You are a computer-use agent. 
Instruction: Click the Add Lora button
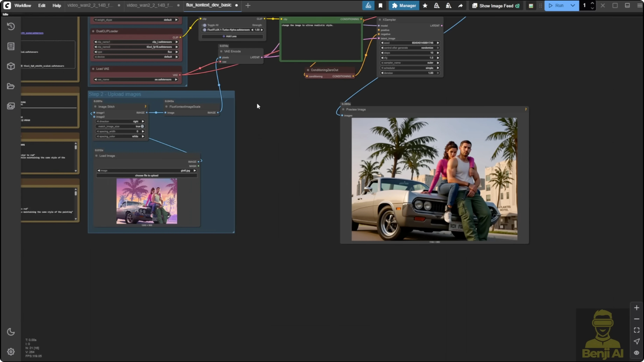click(232, 36)
